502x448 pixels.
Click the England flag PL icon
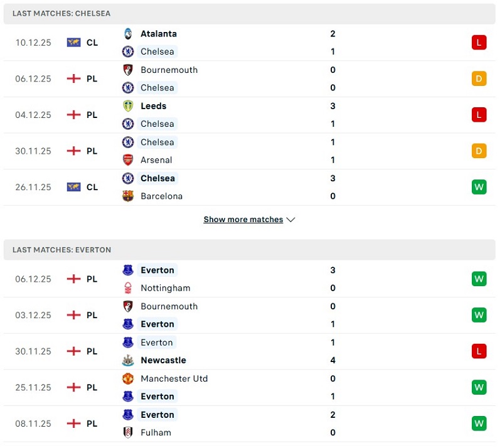coord(73,79)
